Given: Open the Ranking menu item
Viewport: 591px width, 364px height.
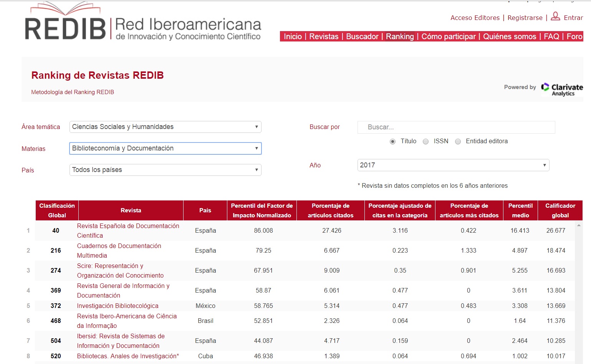Looking at the screenshot, I should tap(400, 36).
